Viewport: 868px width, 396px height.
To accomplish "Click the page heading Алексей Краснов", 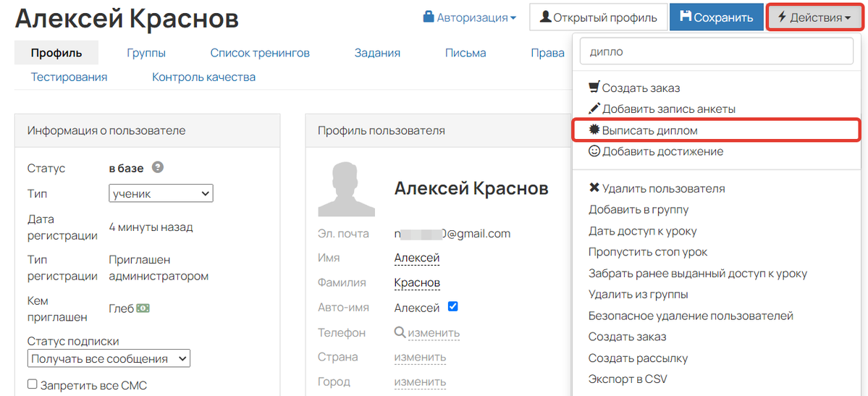I will pyautogui.click(x=127, y=19).
